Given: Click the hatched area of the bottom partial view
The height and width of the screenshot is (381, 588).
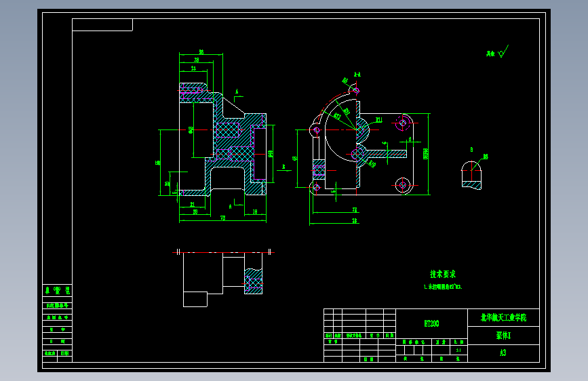Looking at the screenshot, I should point(253,281).
